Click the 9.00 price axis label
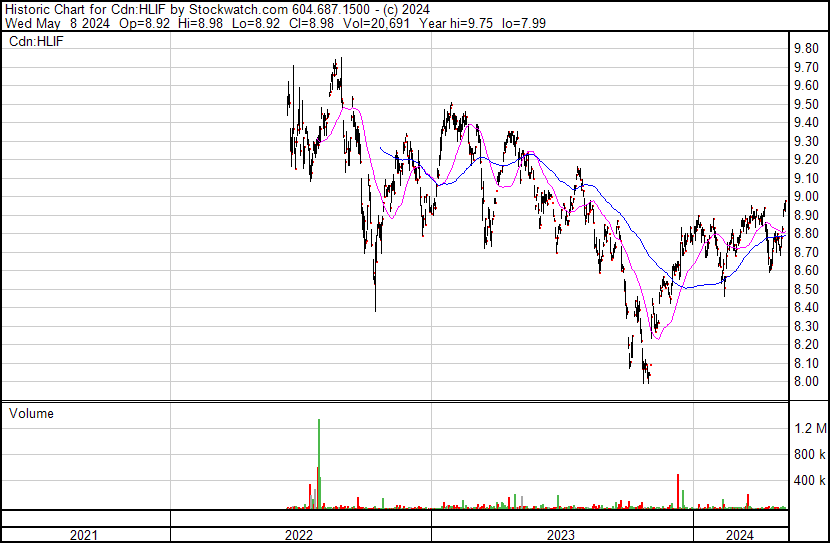Image resolution: width=830 pixels, height=543 pixels. click(806, 196)
